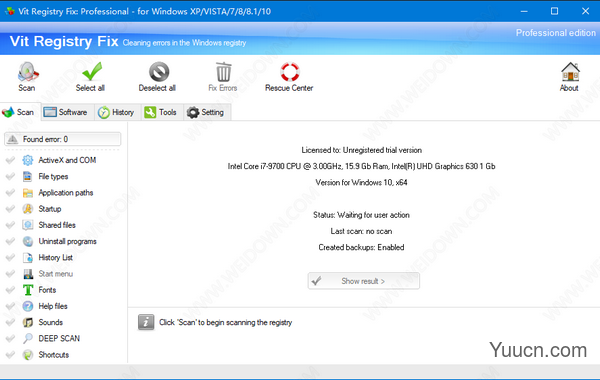Image resolution: width=600 pixels, height=380 pixels.
Task: Toggle the Start menu checkmark
Action: [10, 274]
